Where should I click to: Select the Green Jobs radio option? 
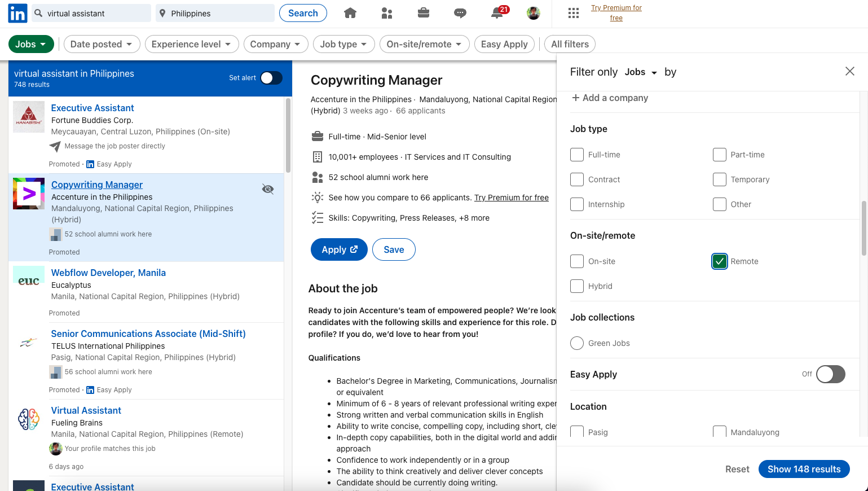tap(577, 343)
